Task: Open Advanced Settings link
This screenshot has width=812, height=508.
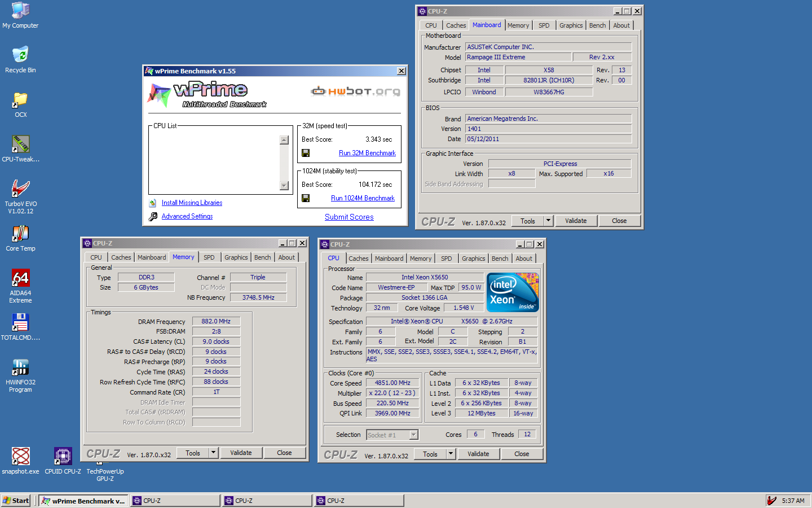Action: click(x=187, y=216)
